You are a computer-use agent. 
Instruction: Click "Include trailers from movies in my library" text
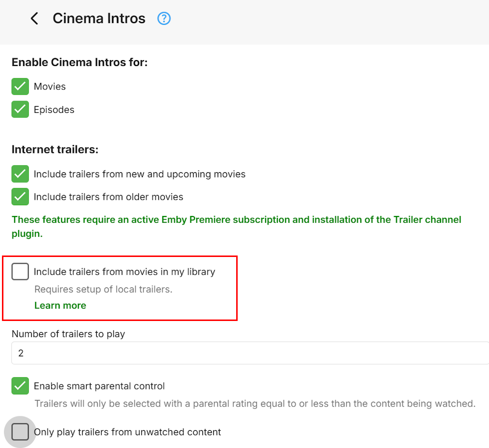[124, 272]
